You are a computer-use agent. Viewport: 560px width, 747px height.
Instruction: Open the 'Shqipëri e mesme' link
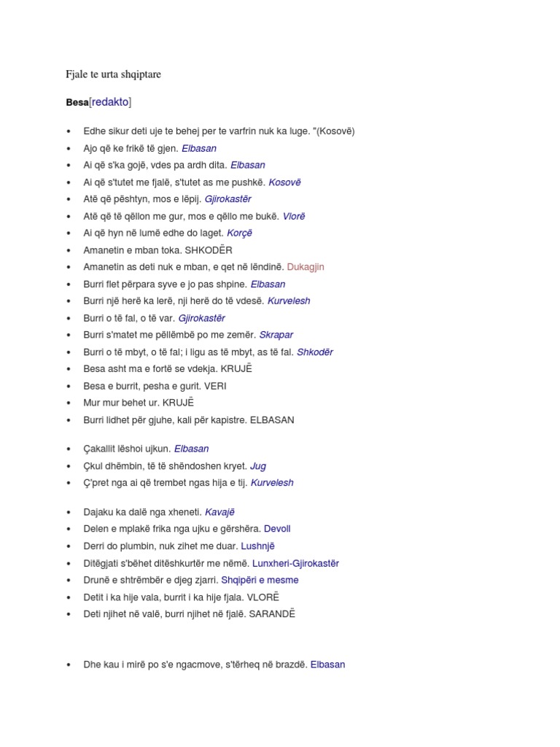click(260, 580)
